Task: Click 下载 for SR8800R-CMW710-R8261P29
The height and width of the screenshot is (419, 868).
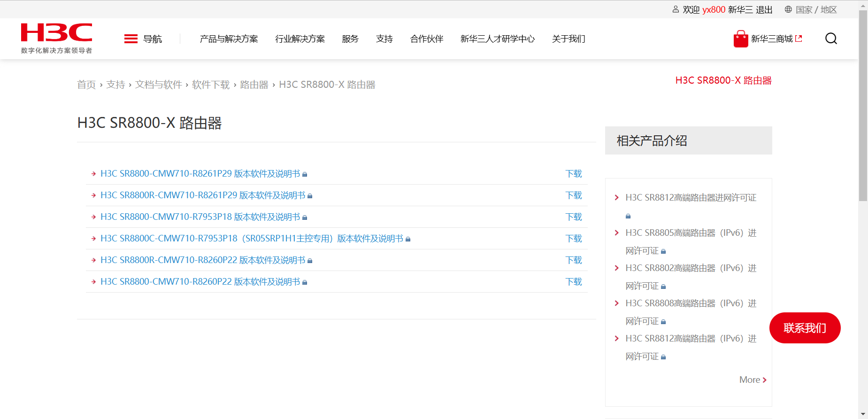Action: (x=574, y=195)
